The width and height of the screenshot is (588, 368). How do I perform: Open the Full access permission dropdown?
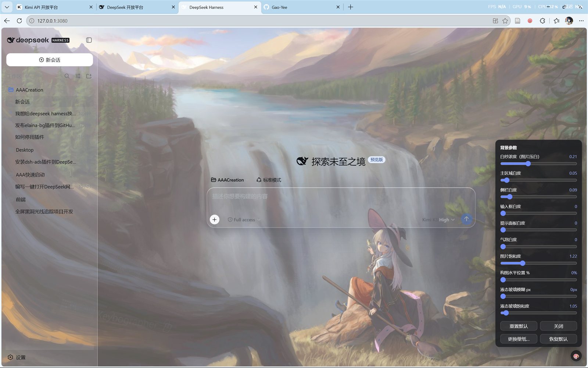244,220
